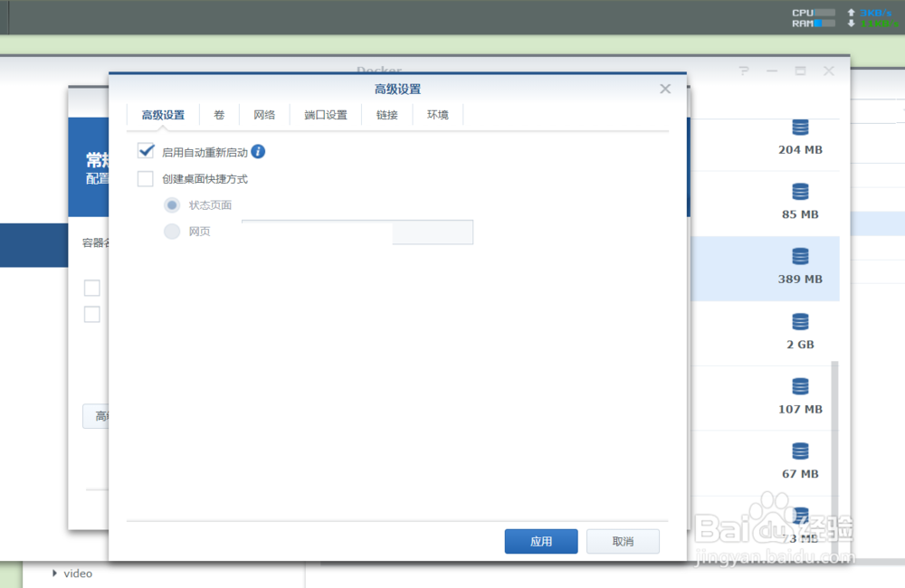Click the 204 MB image database icon
The height and width of the screenshot is (588, 905).
tap(800, 127)
